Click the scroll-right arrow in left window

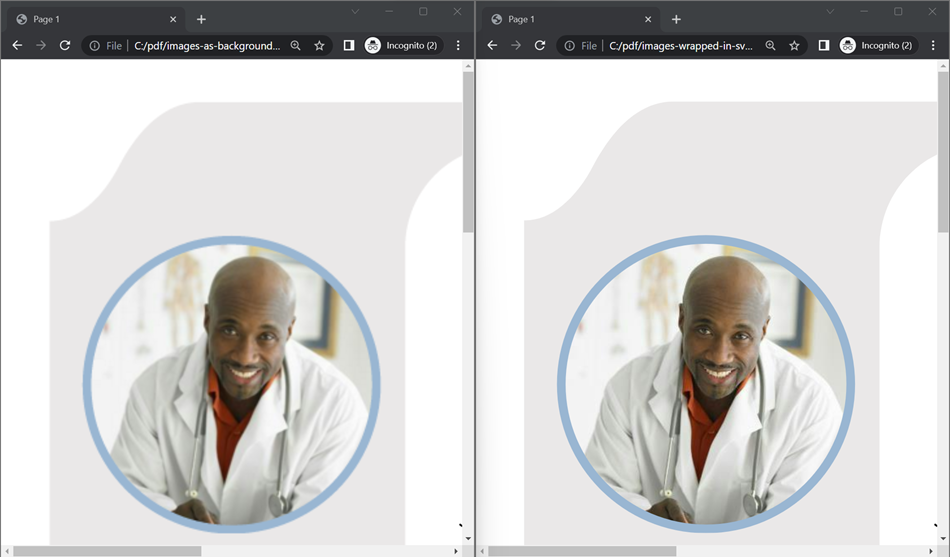(456, 551)
